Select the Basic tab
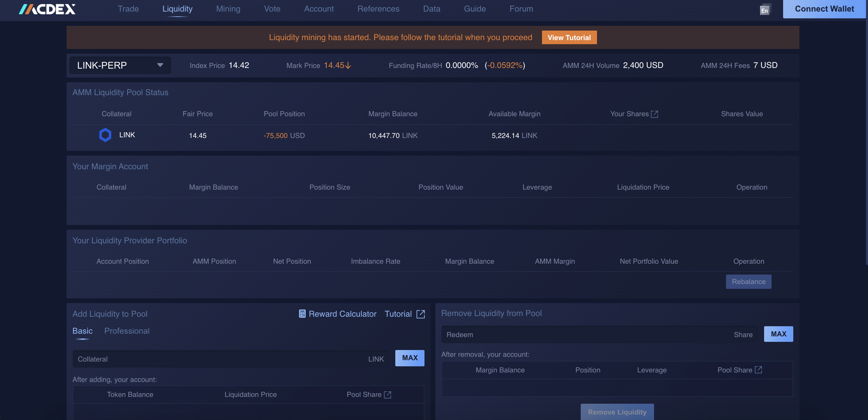 click(82, 331)
